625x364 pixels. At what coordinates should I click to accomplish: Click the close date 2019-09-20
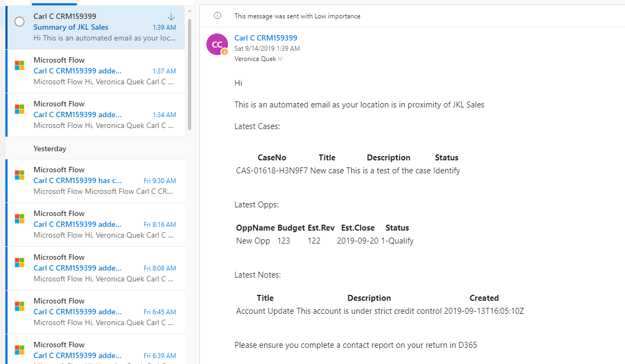point(358,241)
